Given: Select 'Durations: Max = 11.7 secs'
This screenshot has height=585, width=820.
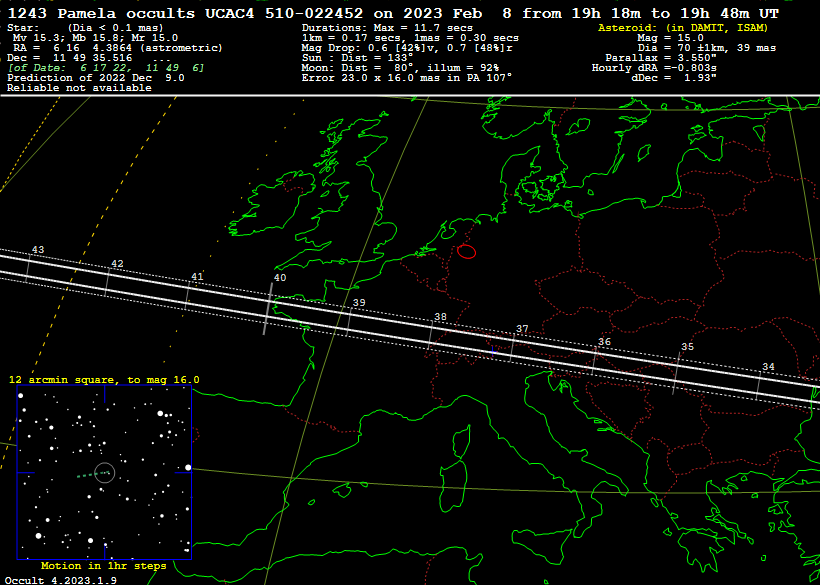Looking at the screenshot, I should (387, 28).
